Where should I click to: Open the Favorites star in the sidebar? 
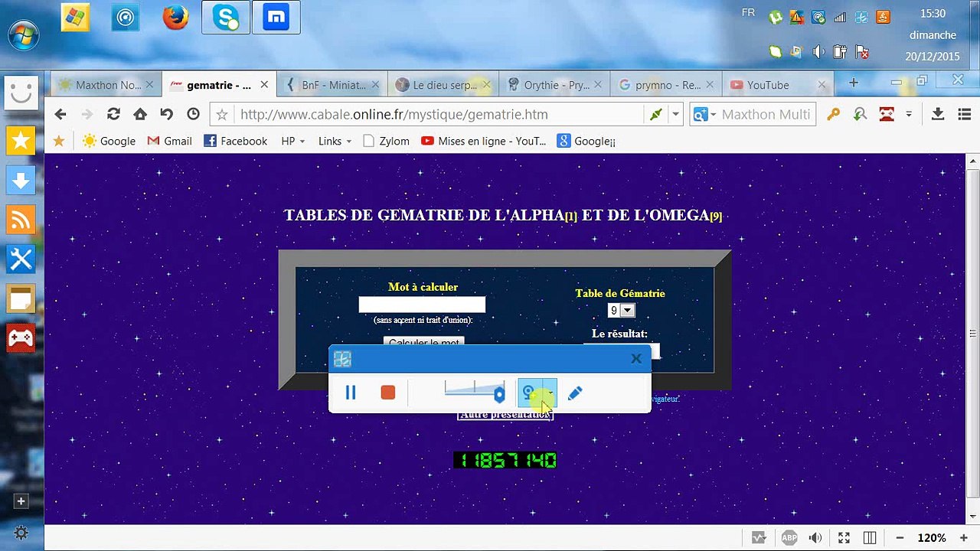pyautogui.click(x=21, y=141)
